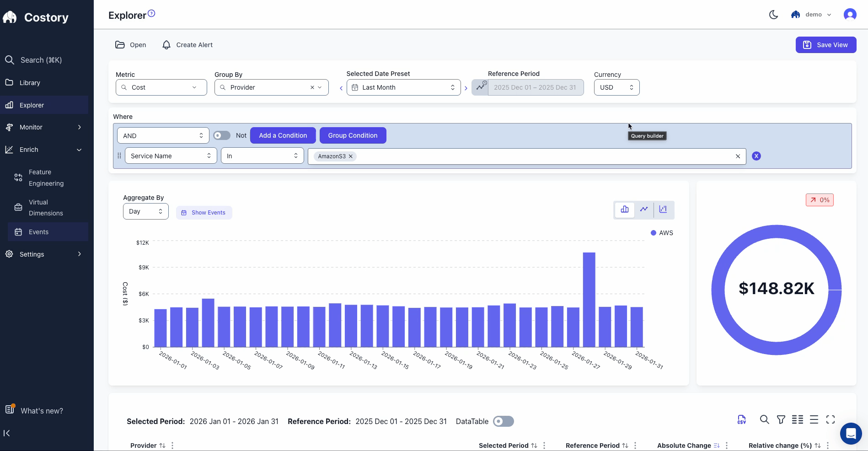Remove the AmazonS3 filter chip

tap(350, 156)
